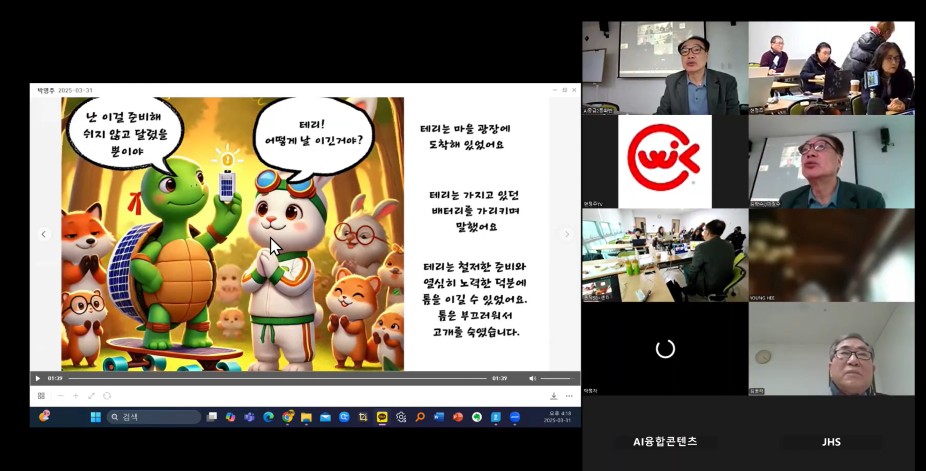Mute the speaker volume icon
The width and height of the screenshot is (926, 471).
click(x=532, y=379)
